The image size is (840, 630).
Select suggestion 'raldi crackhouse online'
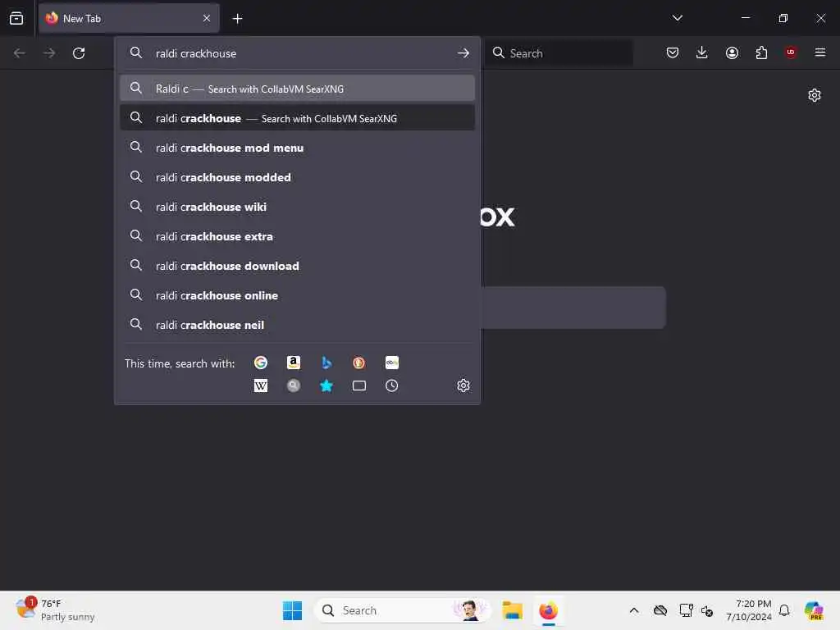point(297,294)
